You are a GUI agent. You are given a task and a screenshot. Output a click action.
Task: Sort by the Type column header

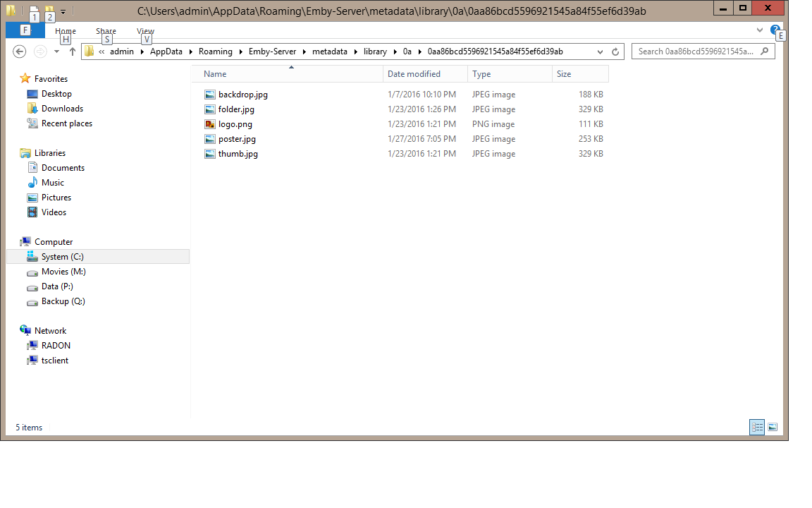pyautogui.click(x=510, y=74)
